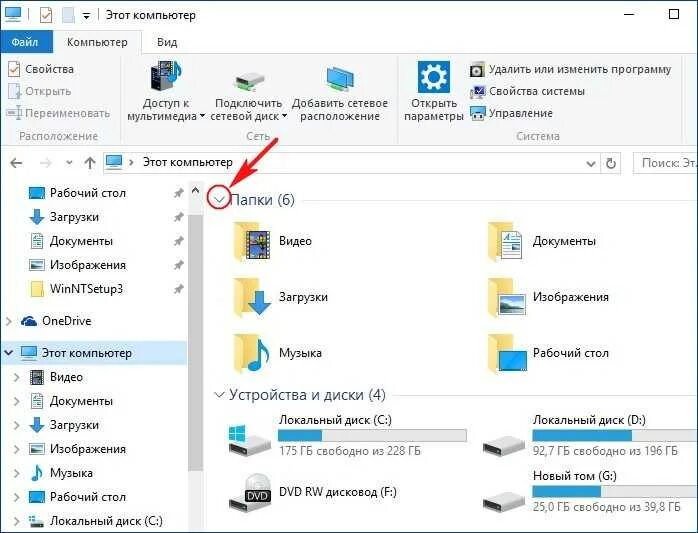This screenshot has width=698, height=533.
Task: Click Open (Открыть) in ribbon
Action: (x=40, y=91)
